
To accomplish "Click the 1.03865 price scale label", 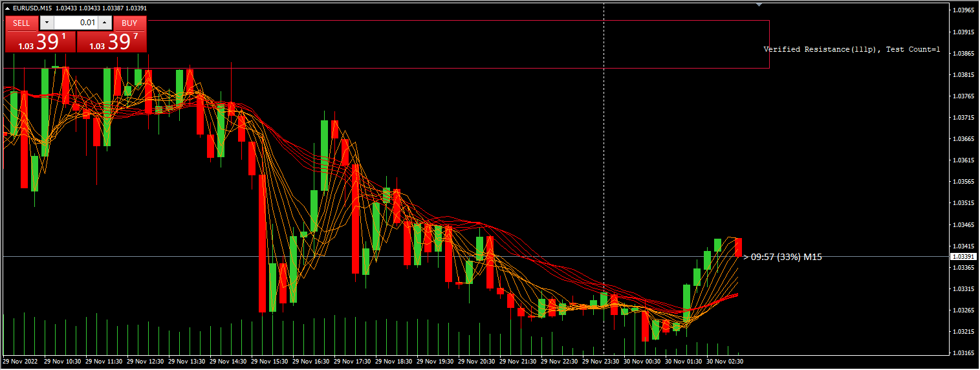I will point(964,53).
